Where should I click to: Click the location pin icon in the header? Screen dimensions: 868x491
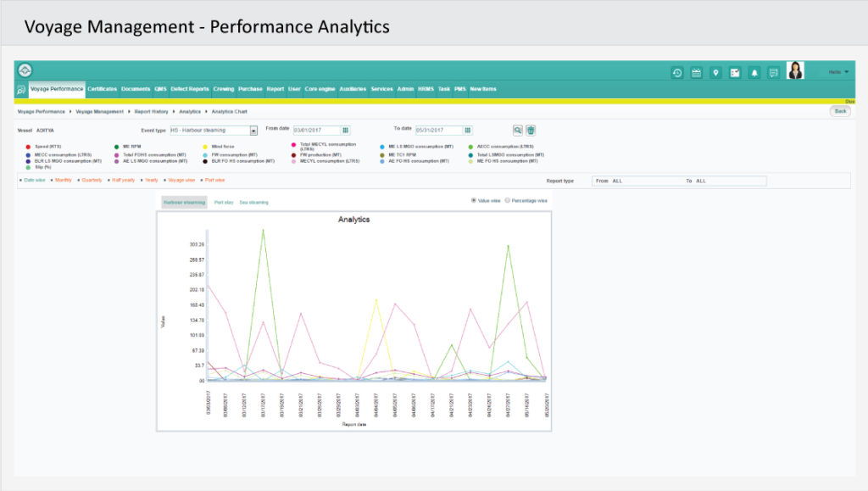(x=716, y=72)
